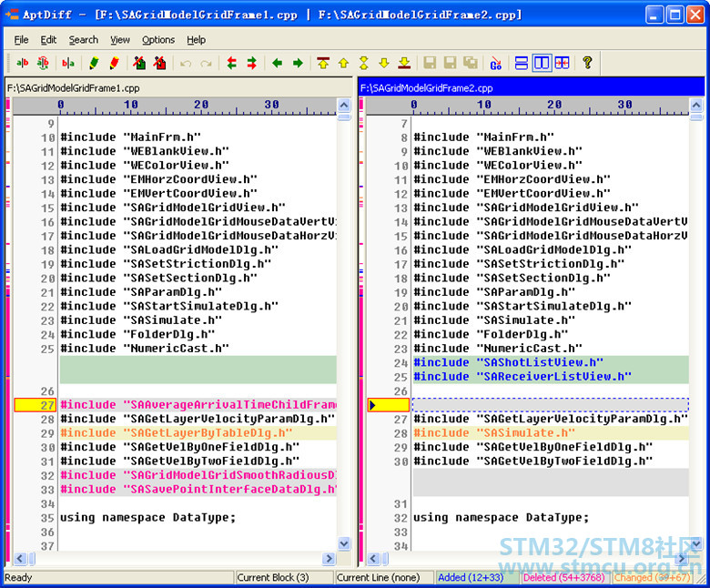Click left pane vertical scrollbar thumb
This screenshot has height=588, width=710.
344,117
